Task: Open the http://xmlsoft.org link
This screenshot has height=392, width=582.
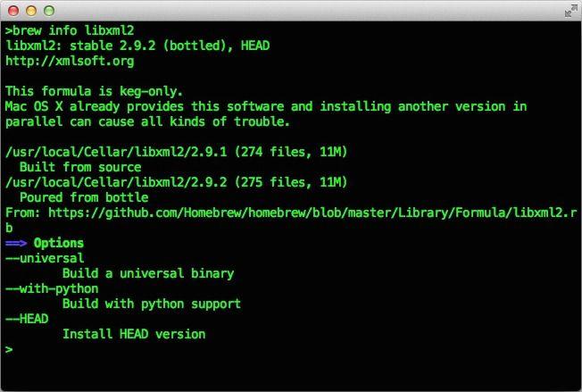Action: coord(70,61)
